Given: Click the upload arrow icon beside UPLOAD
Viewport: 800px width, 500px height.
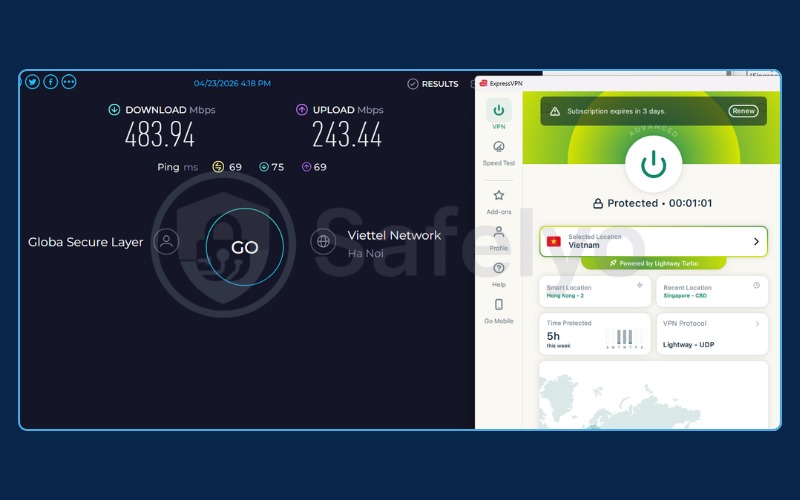Looking at the screenshot, I should point(302,110).
